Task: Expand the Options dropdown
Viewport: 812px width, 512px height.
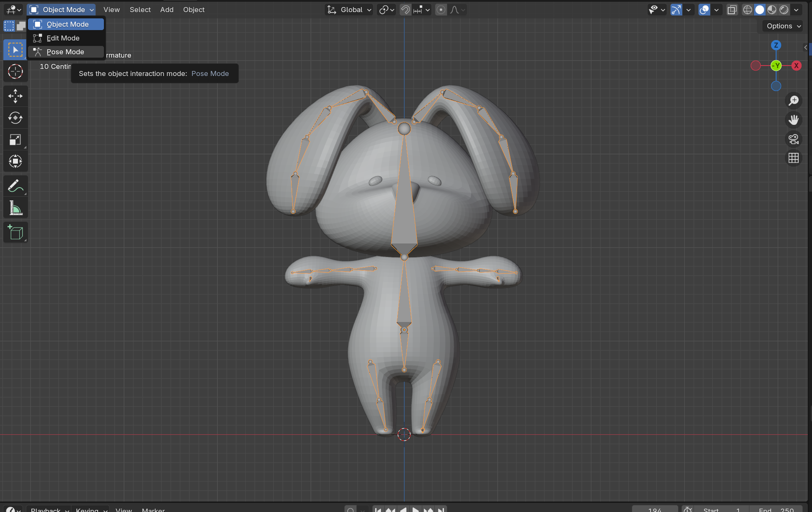Action: tap(783, 26)
